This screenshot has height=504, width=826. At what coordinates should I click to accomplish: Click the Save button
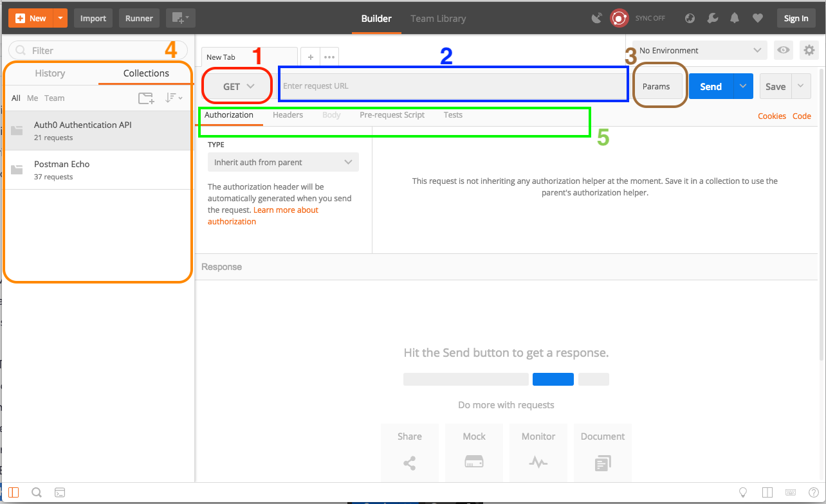click(x=775, y=86)
